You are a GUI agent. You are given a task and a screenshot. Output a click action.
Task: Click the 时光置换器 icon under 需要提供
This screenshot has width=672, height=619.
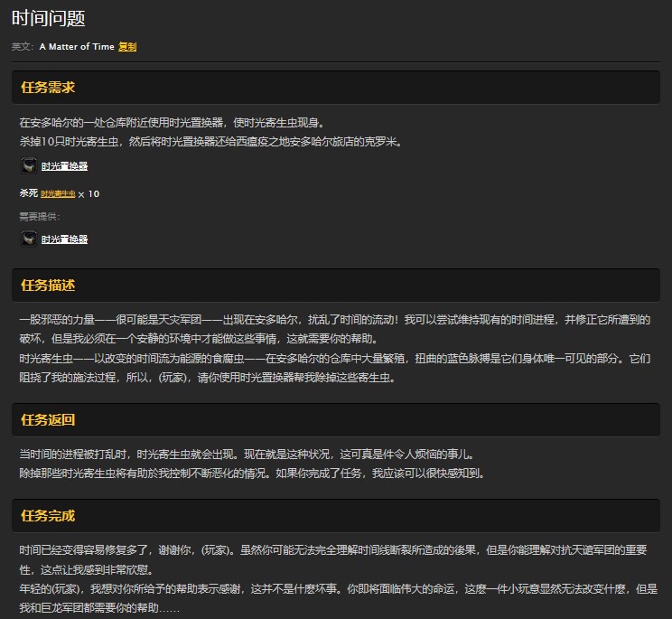[x=29, y=239]
